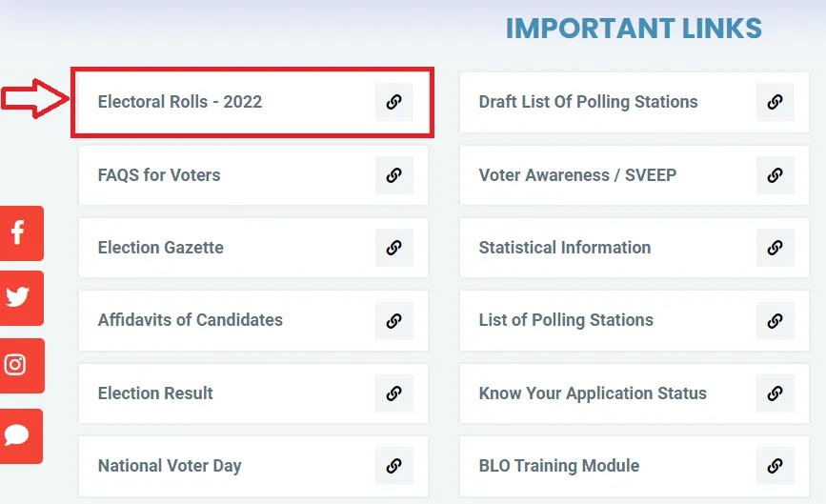This screenshot has width=826, height=504.
Task: Click chain-link icon beside Statistical Information
Action: click(775, 248)
